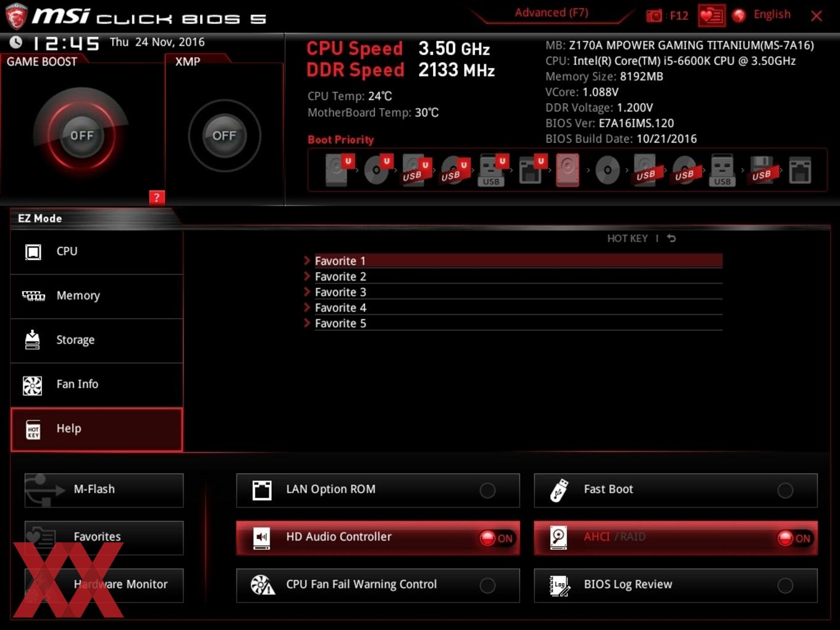
Task: Click the date Thu 24 Nov, 2016
Action: [x=157, y=42]
